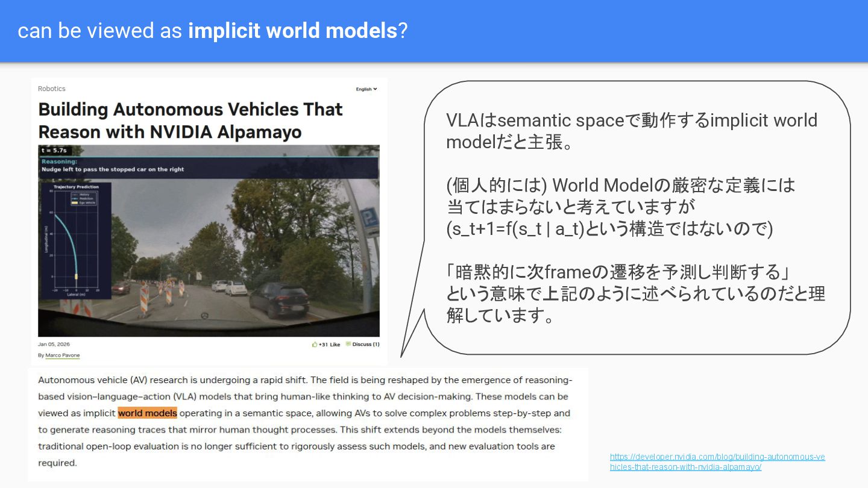Click the Robotics category label
The image size is (868, 488).
[x=52, y=89]
